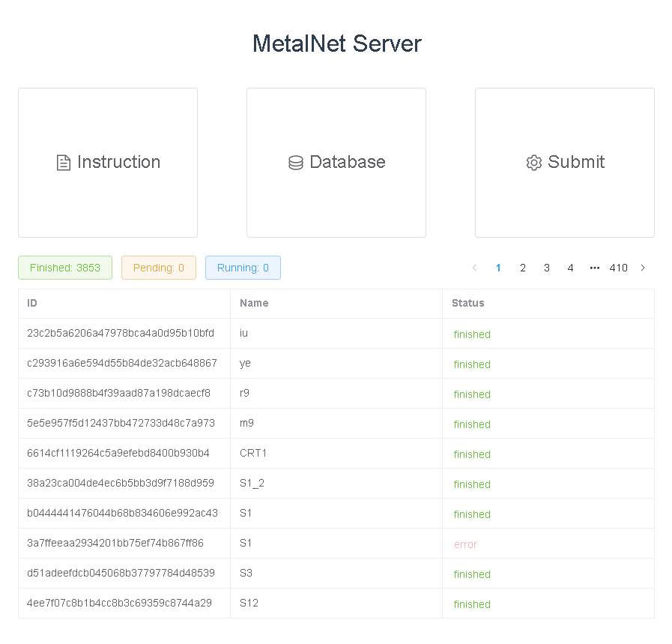Open the Submit card
This screenshot has height=644, width=672.
coord(565,163)
